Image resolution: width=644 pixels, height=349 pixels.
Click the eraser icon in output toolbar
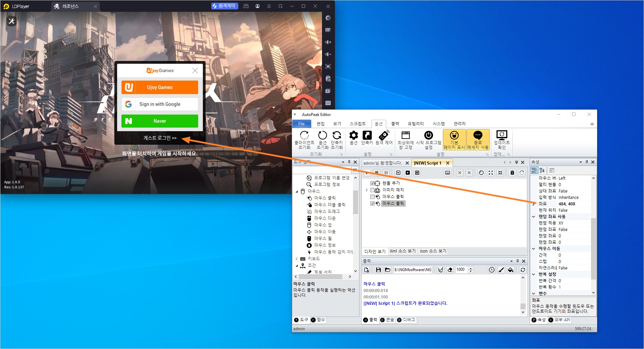(450, 270)
